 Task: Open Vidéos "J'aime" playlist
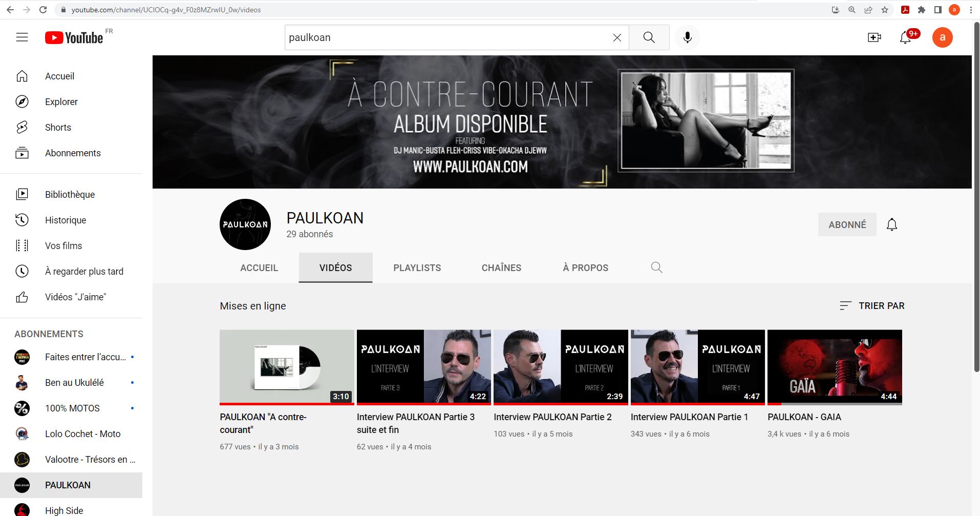71,297
